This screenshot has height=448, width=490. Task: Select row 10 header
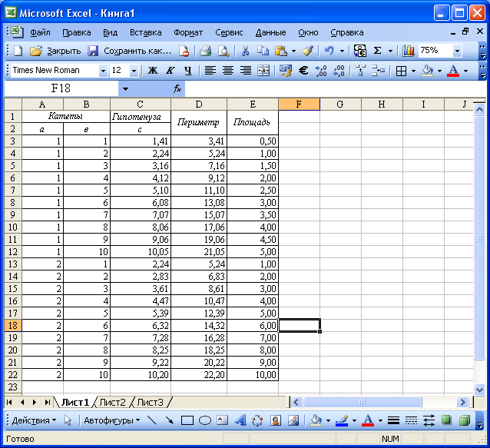(x=13, y=227)
